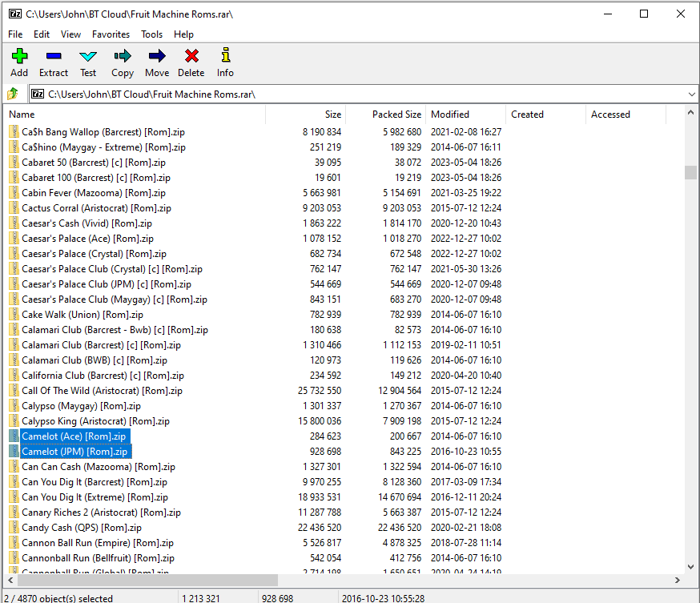Select Ca$hino (Maygay - Extreme) [Rom].zip
This screenshot has height=603, width=700.
pos(103,147)
